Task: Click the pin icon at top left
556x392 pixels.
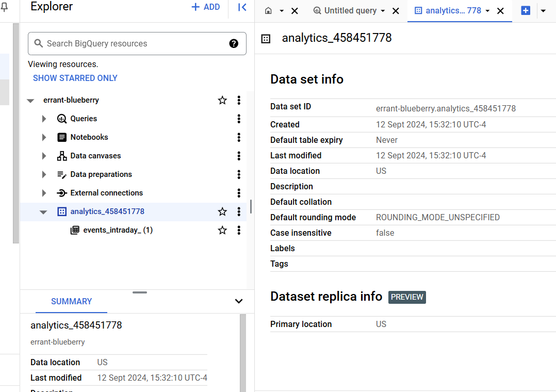Action: [4, 7]
